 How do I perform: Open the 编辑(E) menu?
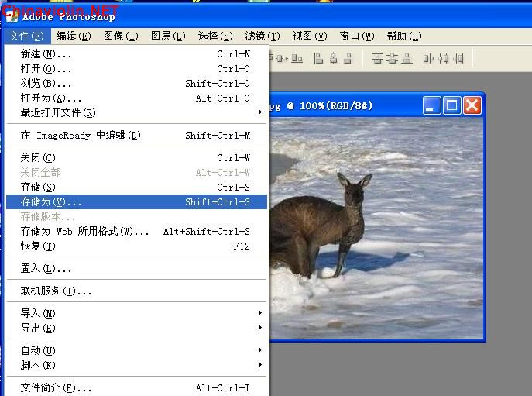[x=74, y=36]
